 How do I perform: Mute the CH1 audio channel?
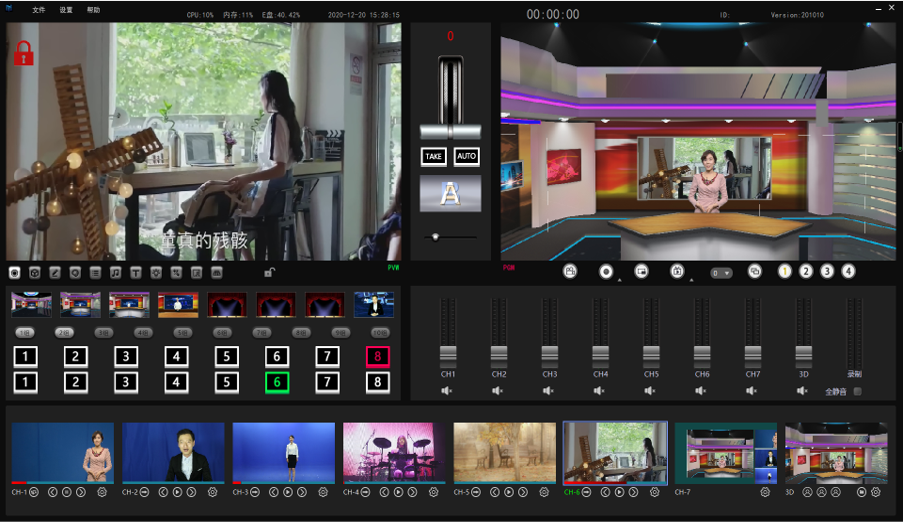447,391
